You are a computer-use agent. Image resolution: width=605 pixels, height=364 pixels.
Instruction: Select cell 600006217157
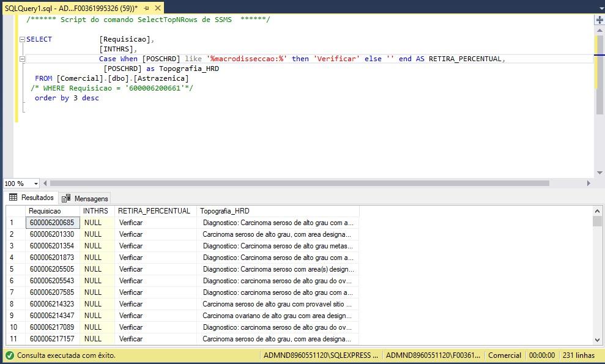point(53,338)
